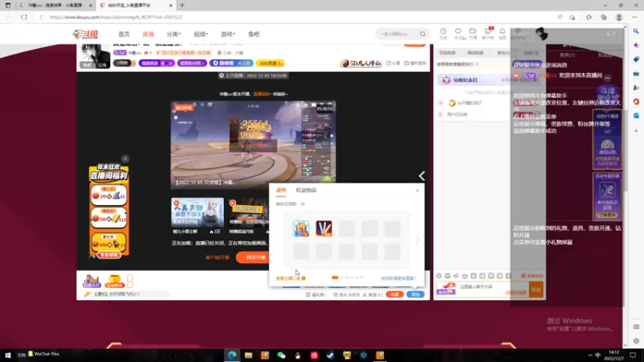Image resolution: width=644 pixels, height=362 pixels.
Task: Open File Explorer from the taskbar
Action: pos(249,355)
